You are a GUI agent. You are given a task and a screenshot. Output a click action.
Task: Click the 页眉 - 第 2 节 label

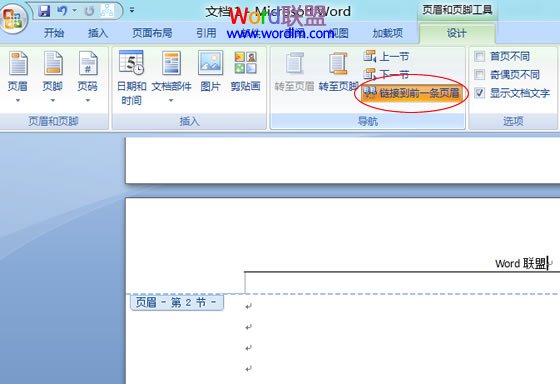177,303
